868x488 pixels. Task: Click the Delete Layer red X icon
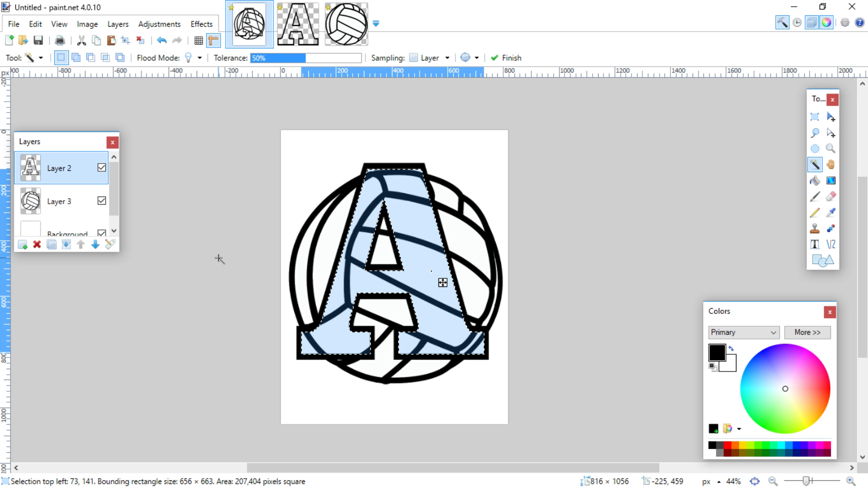point(37,244)
